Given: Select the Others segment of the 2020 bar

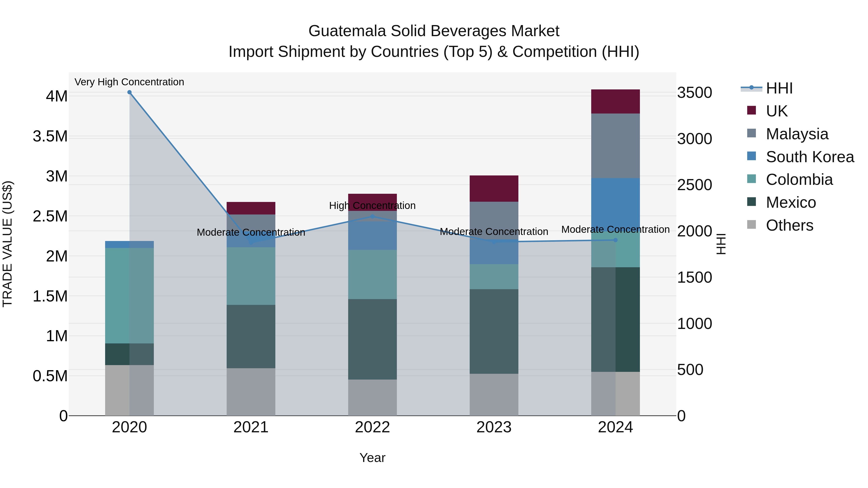Looking at the screenshot, I should 129,390.
